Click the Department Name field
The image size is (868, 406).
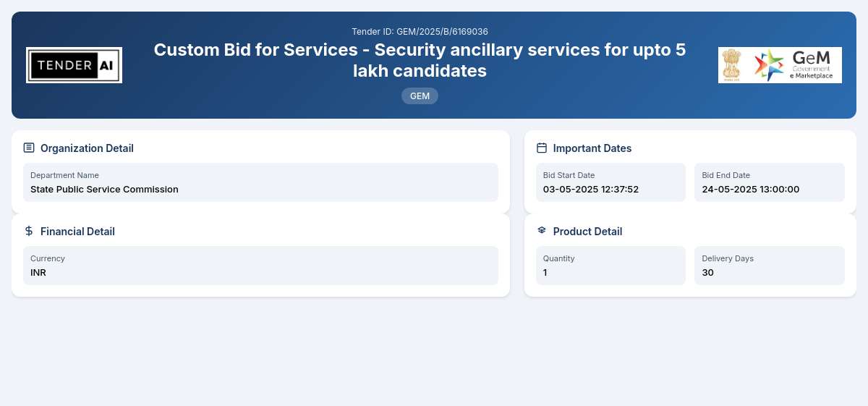[x=260, y=182]
